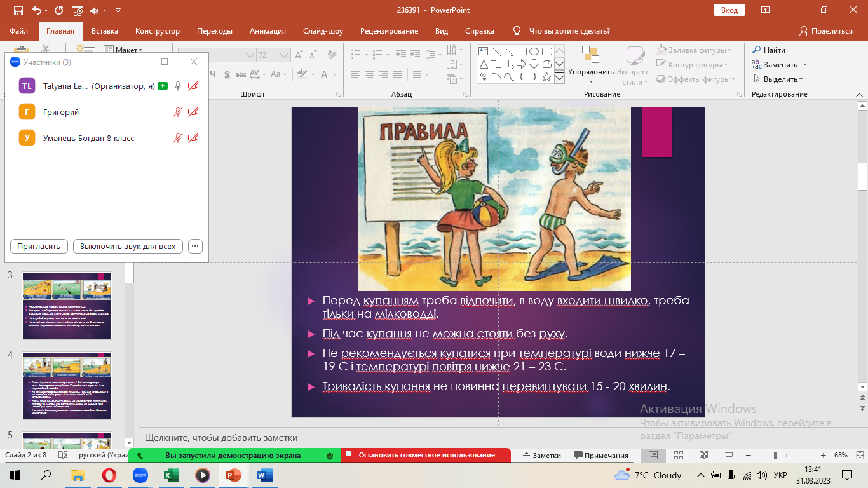This screenshot has height=488, width=868.
Task: Click the Найти search button
Action: coord(769,50)
